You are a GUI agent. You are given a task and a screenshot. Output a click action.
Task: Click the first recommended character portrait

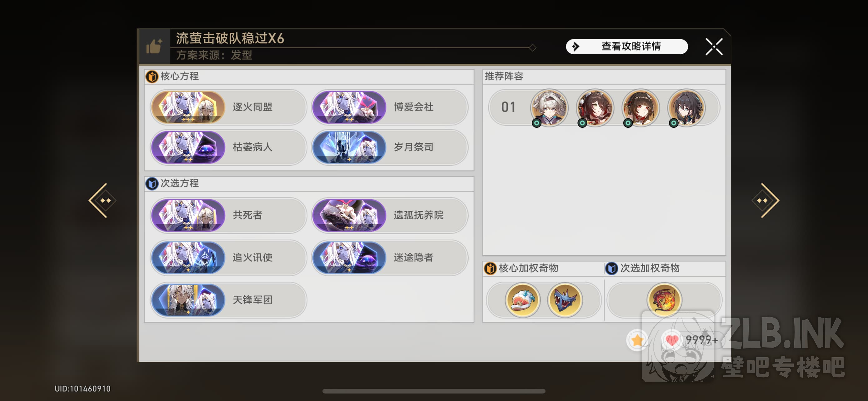549,108
